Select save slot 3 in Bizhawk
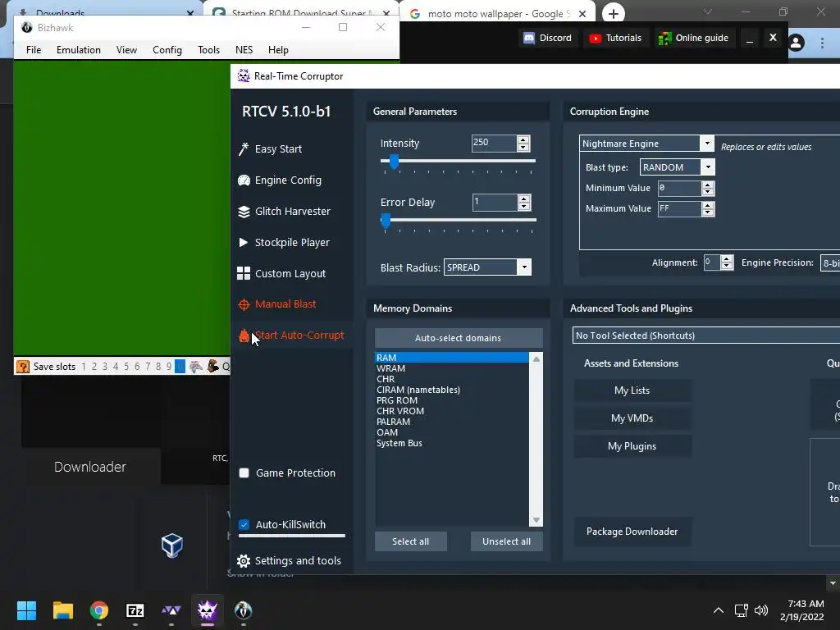Image resolution: width=840 pixels, height=630 pixels. pos(105,367)
